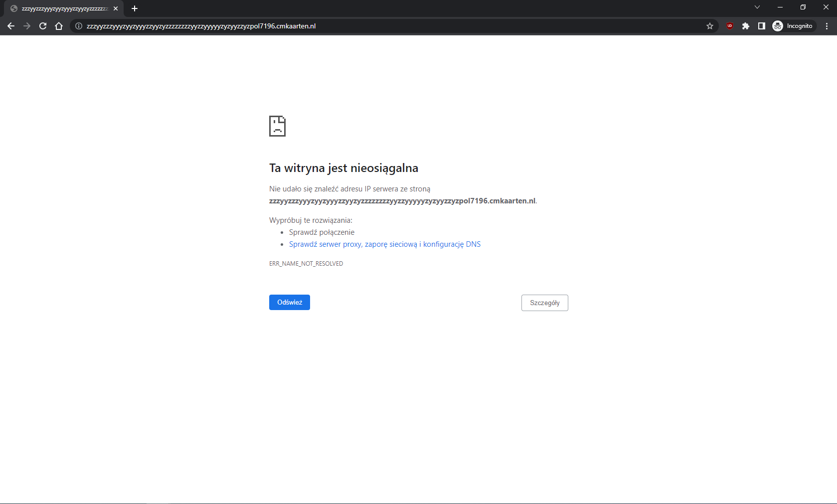Click the 'Sprawdź połączenie' list item
837x504 pixels.
click(322, 232)
